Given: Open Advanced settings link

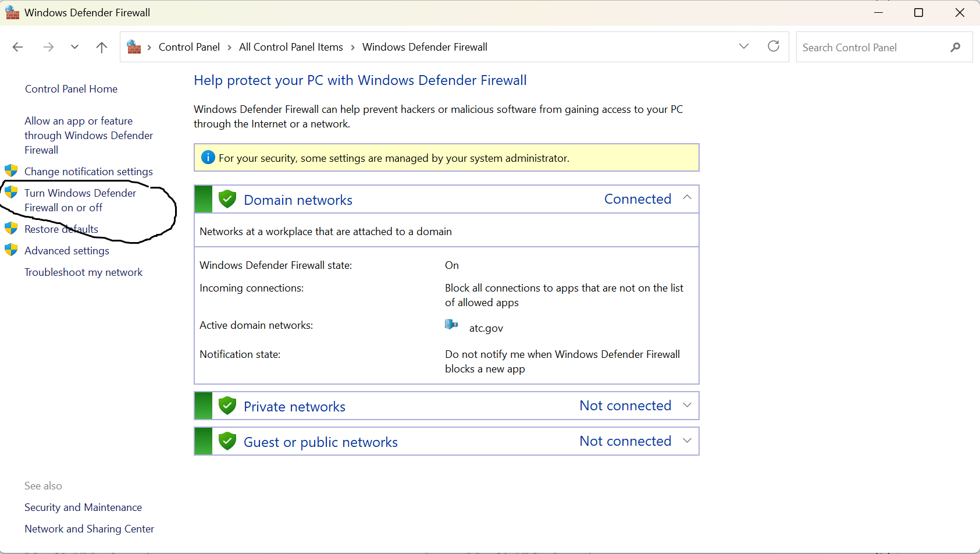Looking at the screenshot, I should (x=67, y=251).
